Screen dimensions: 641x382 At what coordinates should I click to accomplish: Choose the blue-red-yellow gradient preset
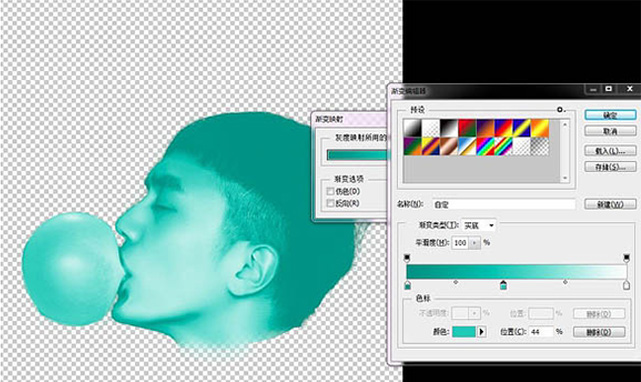pos(503,128)
